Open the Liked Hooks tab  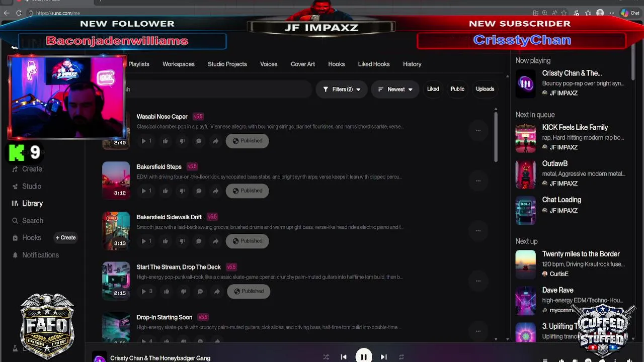tap(374, 64)
